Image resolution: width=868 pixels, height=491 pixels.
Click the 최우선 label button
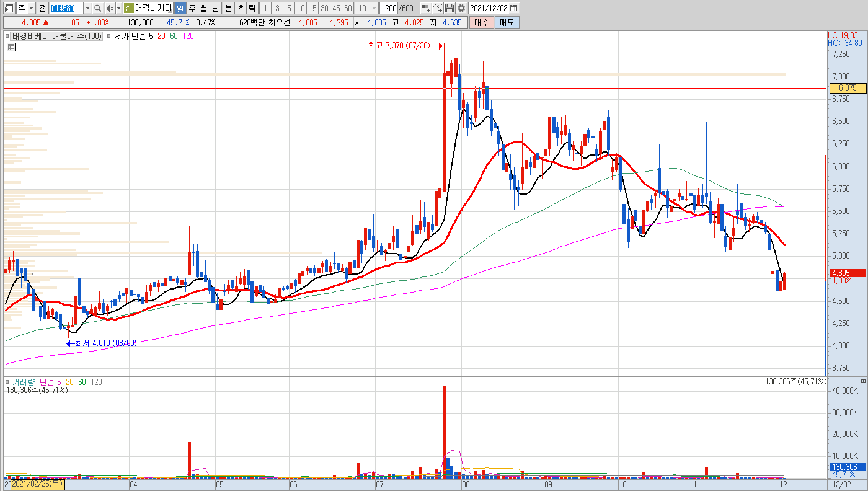[279, 22]
